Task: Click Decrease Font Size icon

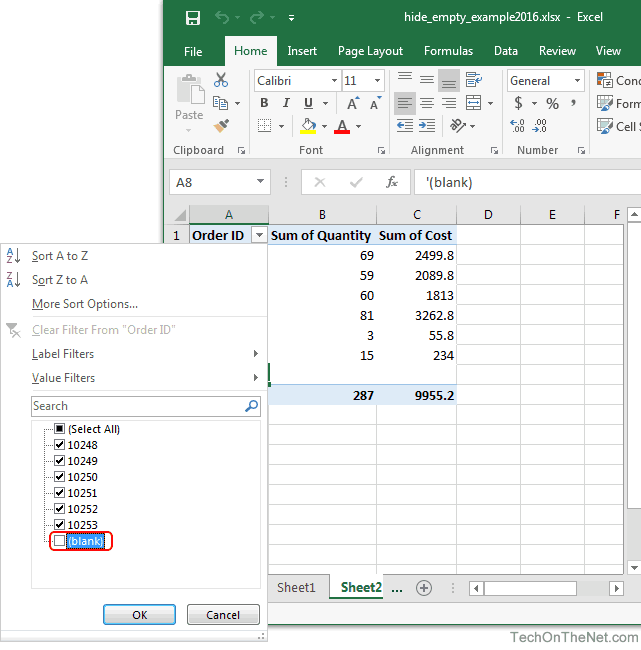Action: [x=375, y=103]
